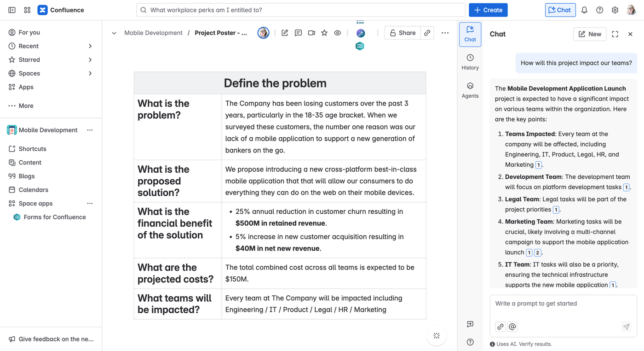Star this page
Screen dimensions: 644x351
324,33
